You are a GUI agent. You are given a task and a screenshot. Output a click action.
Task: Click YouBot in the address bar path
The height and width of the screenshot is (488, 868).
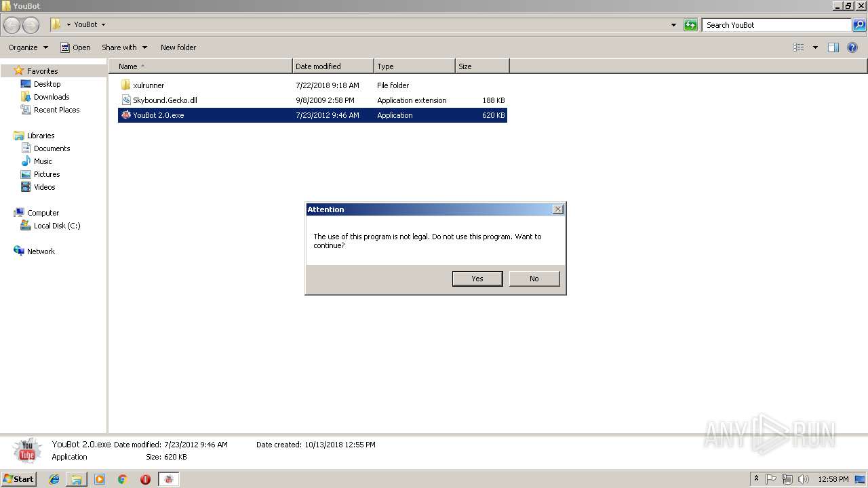[85, 24]
